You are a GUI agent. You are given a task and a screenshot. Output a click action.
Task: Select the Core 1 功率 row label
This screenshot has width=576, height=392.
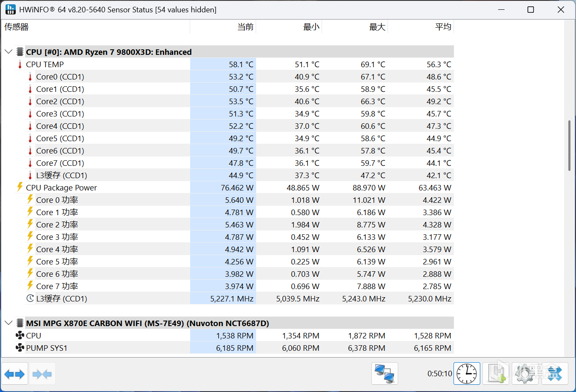click(57, 213)
